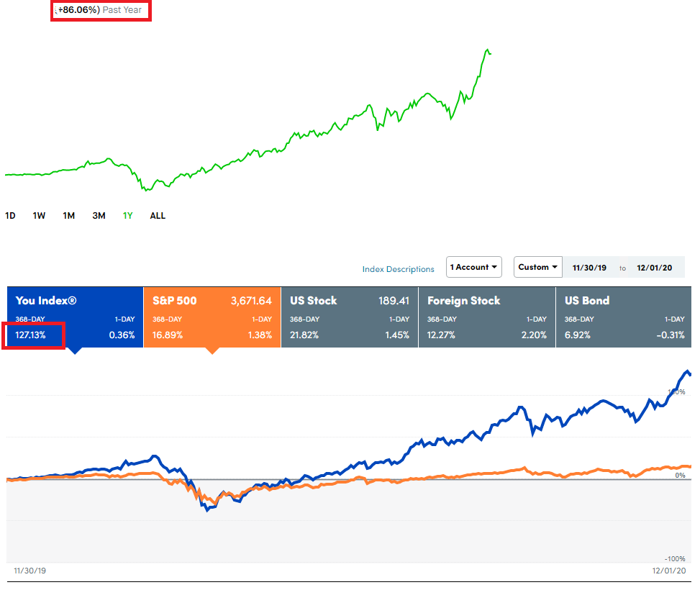
Task: Enable the Foreign Stock comparison tile
Action: 486,317
